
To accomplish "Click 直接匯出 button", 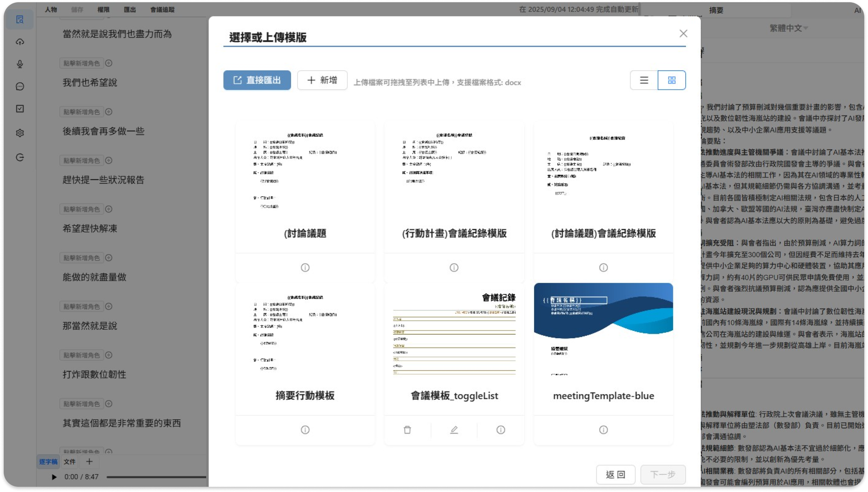I will click(257, 80).
